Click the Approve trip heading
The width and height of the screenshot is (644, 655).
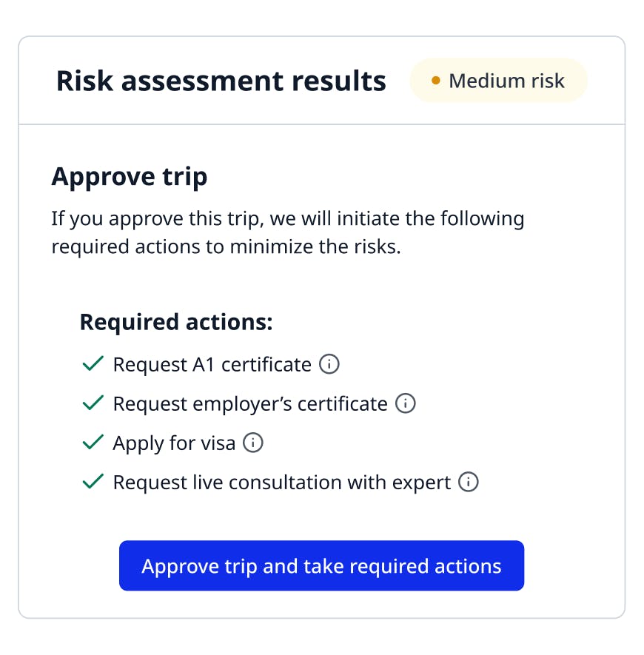pos(129,177)
